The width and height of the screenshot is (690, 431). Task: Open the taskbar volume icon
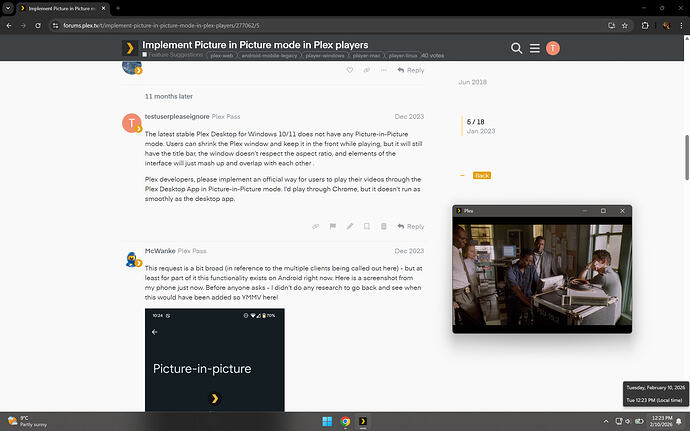pos(628,421)
